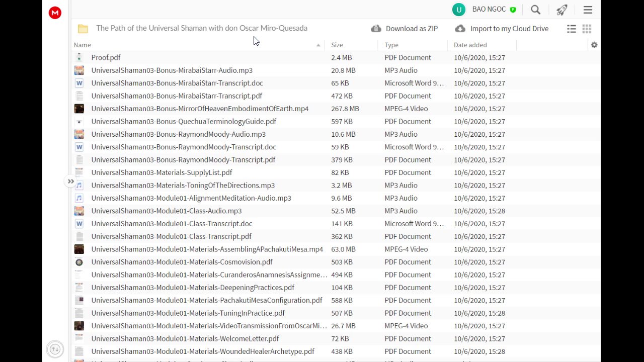Click the folder icon beside the title
The image size is (644, 362).
pyautogui.click(x=83, y=29)
